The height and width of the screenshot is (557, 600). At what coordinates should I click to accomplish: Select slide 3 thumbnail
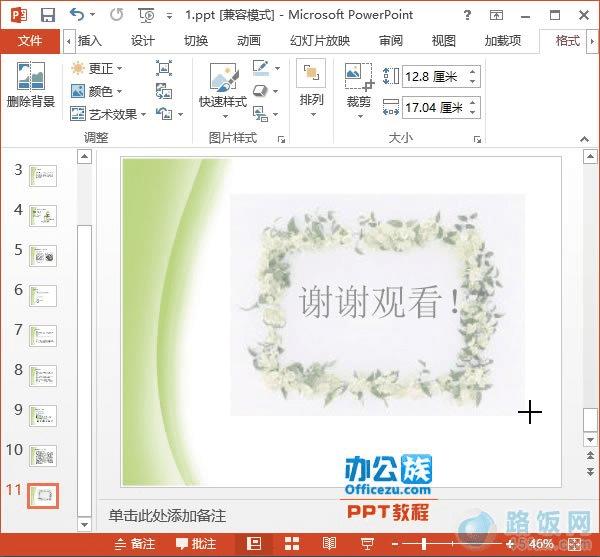tap(43, 176)
